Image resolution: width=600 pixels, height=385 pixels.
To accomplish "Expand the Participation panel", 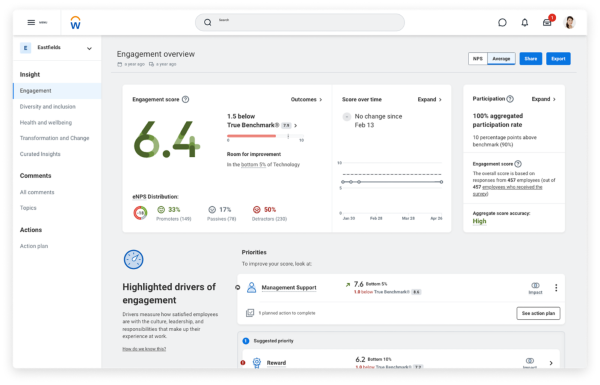I will click(543, 99).
